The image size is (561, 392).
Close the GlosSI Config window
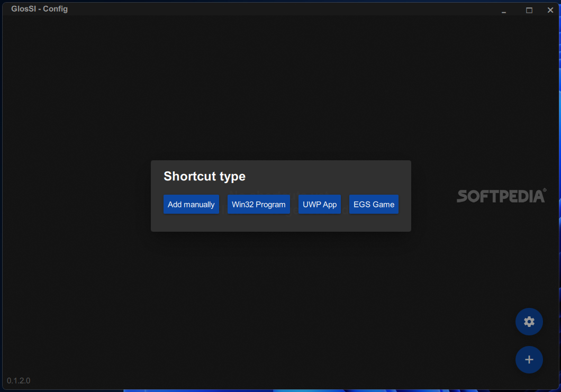550,11
